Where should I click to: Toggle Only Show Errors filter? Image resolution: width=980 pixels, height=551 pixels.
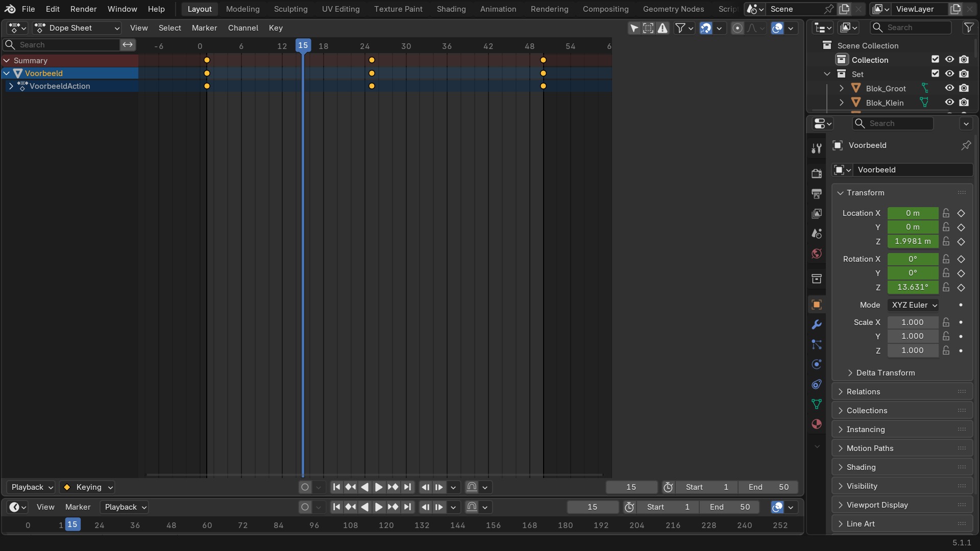pos(663,28)
